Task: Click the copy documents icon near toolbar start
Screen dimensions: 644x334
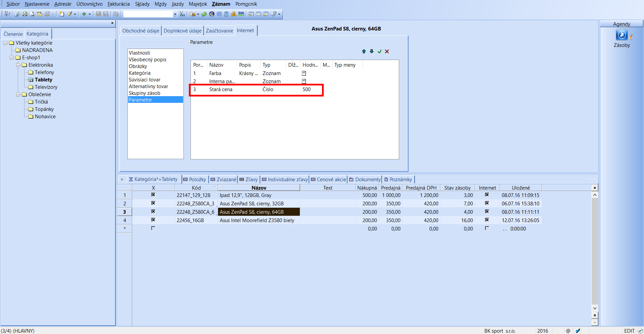Action: pos(17,14)
